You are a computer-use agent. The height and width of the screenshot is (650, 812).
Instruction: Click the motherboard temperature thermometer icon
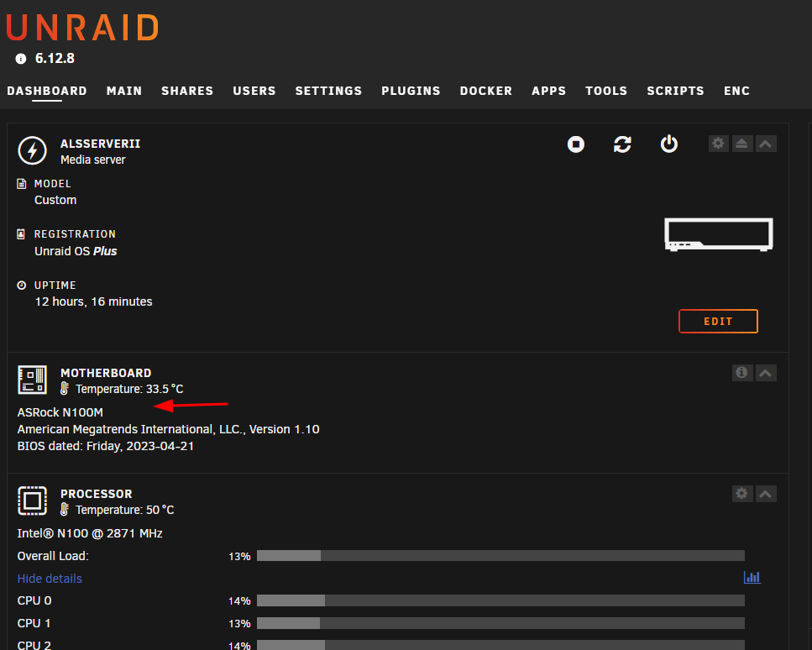pos(64,389)
